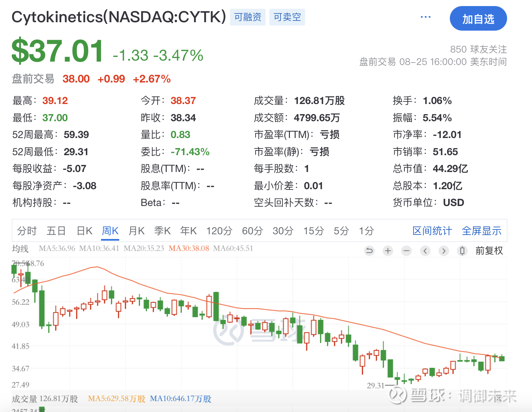Viewport: 532px width, 412px height.
Task: Toggle the MA30 moving average label
Action: tap(189, 248)
